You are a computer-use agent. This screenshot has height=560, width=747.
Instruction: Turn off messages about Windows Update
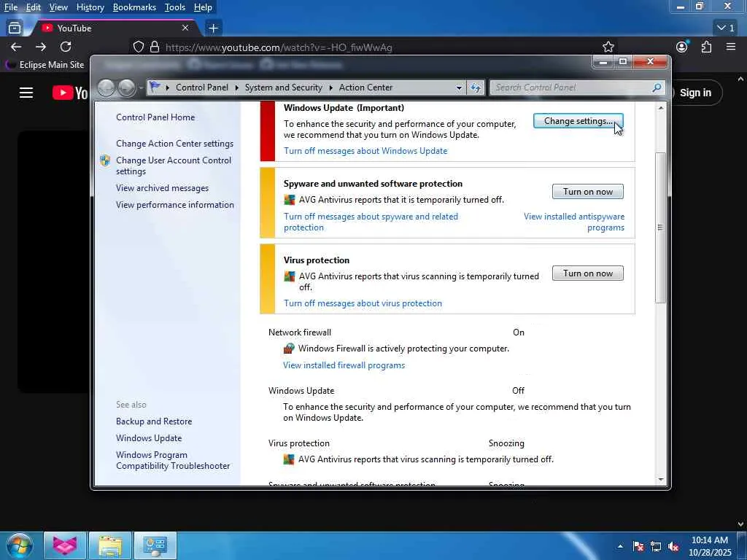click(365, 151)
